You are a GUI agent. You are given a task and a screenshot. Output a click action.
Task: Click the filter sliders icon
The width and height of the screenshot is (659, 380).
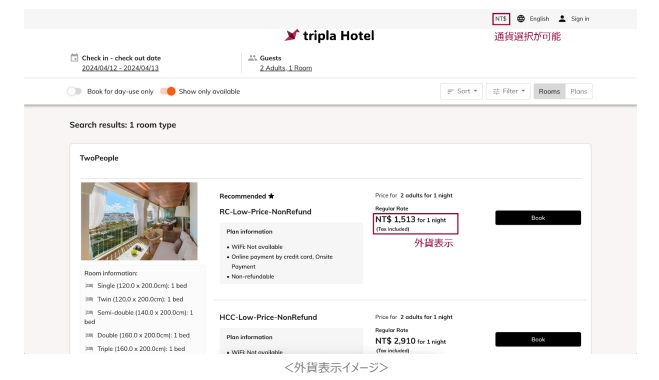[496, 91]
